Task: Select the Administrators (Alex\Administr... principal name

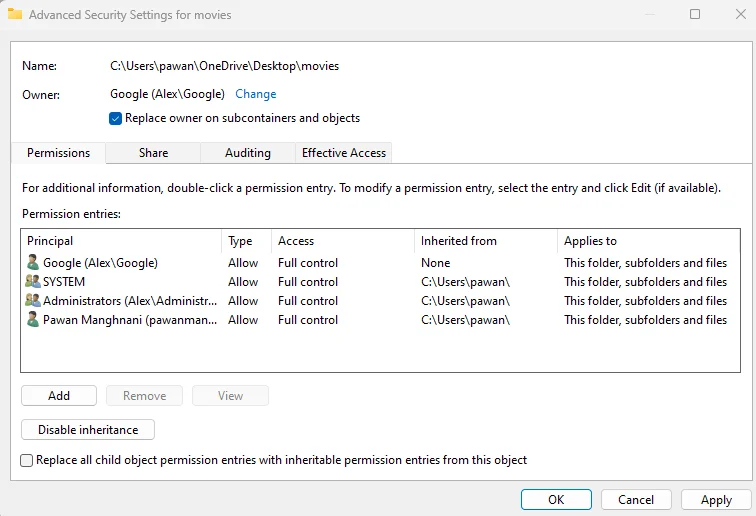Action: click(130, 301)
